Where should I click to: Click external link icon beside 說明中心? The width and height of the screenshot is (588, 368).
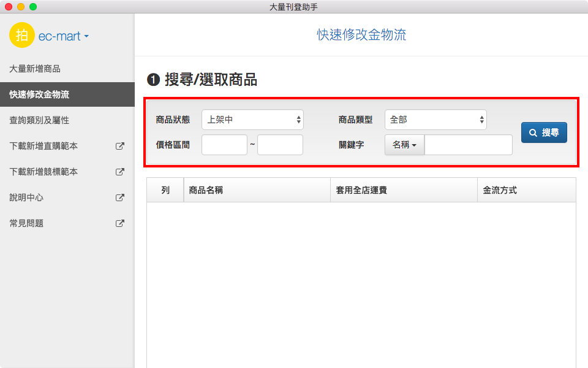[x=120, y=198]
